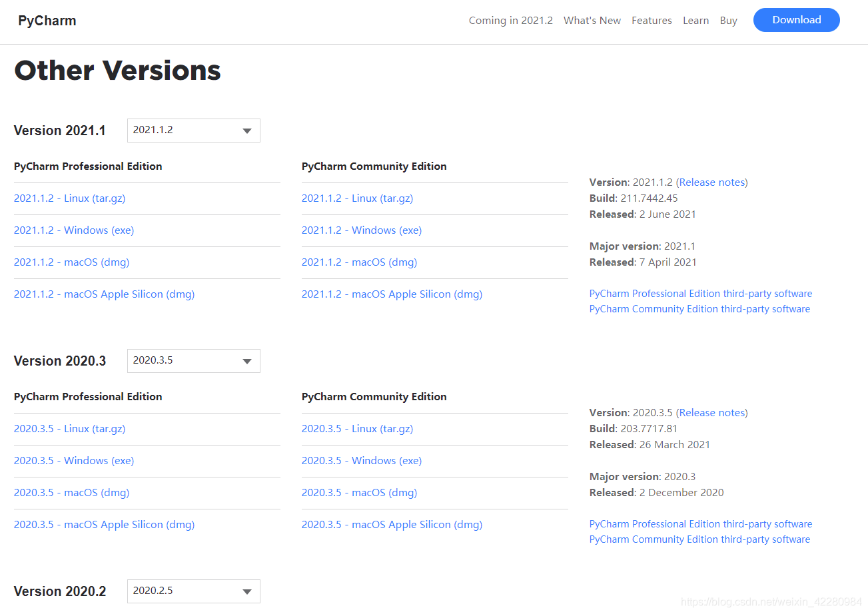Open Community third-party software link under 2021.1
This screenshot has width=868, height=614.
(x=700, y=309)
